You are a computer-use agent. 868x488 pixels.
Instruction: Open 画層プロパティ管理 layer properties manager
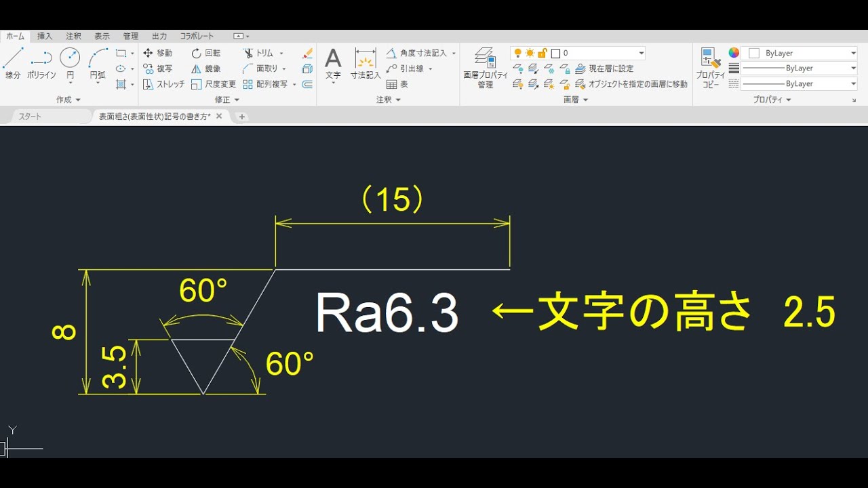(x=486, y=68)
